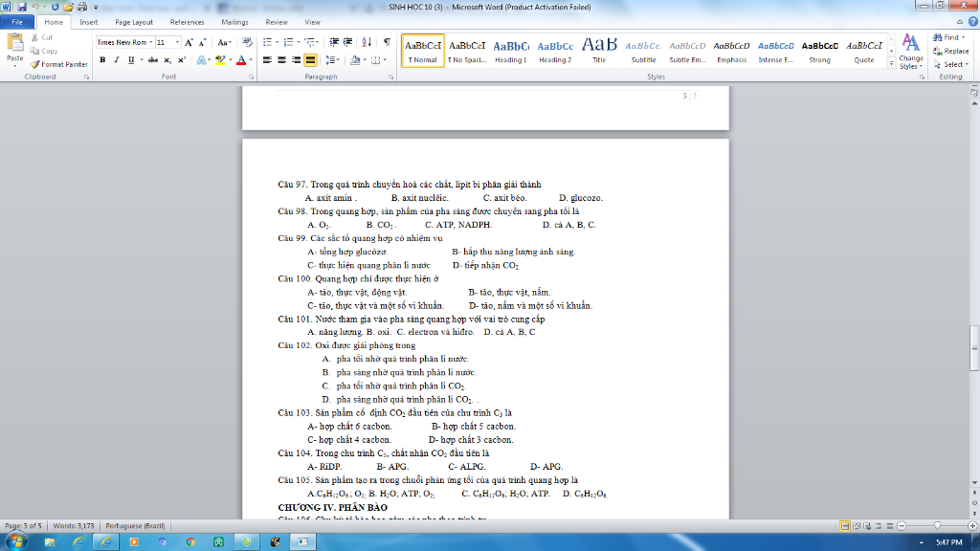Open Change Case dropdown
980x551 pixels.
224,42
